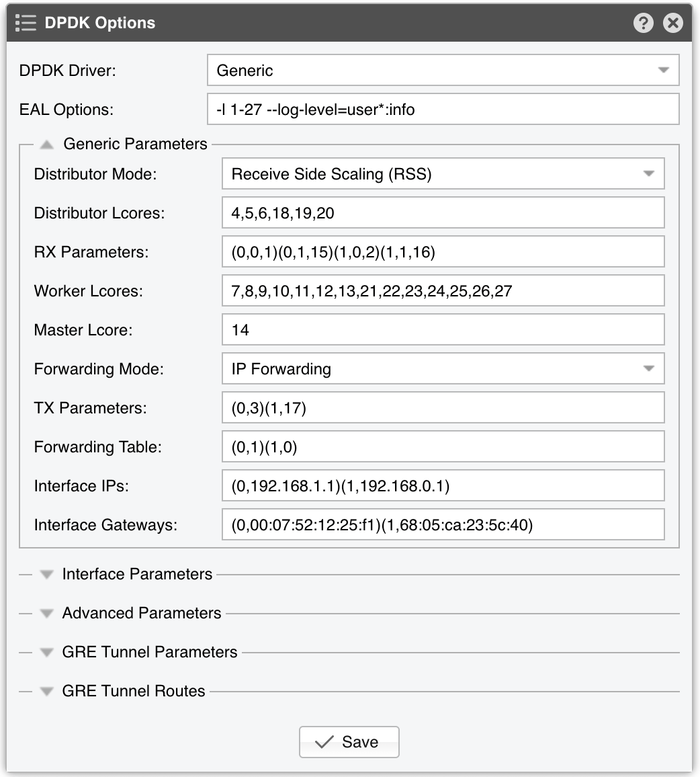This screenshot has width=700, height=777.
Task: Collapse the Generic Parameters section
Action: (x=46, y=145)
